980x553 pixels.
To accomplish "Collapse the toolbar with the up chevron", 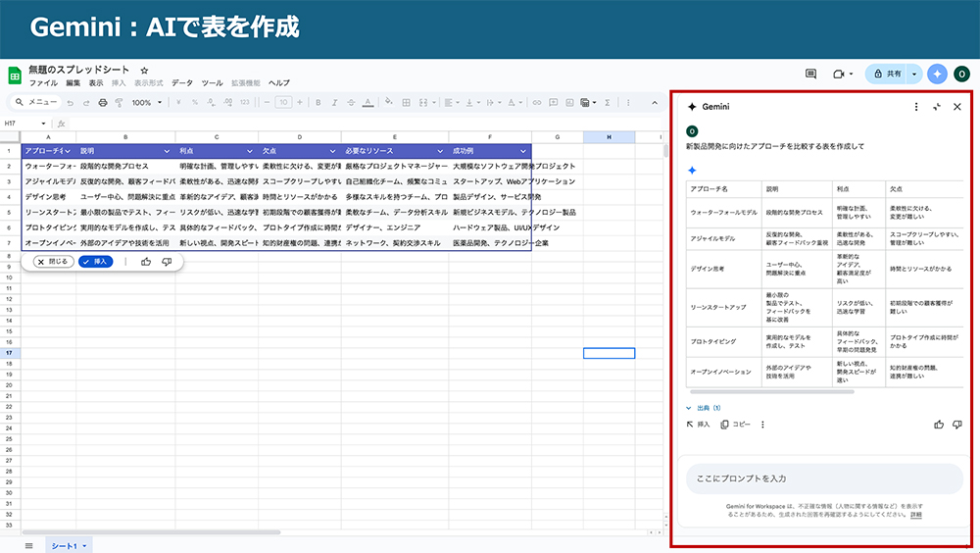I will 655,103.
